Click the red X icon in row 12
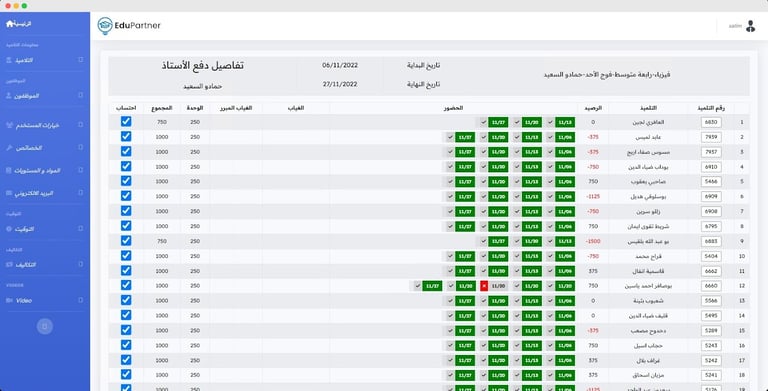The height and width of the screenshot is (391, 768). pyautogui.click(x=484, y=286)
